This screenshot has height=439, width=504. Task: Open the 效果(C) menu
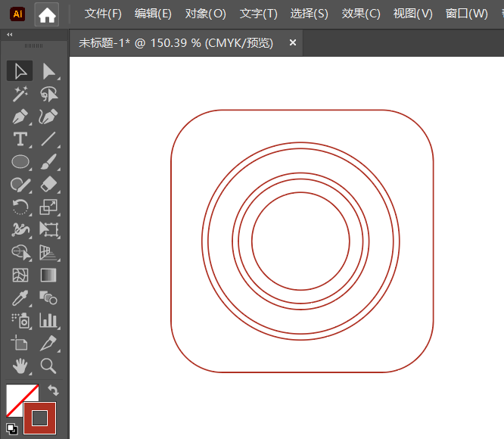click(x=361, y=14)
